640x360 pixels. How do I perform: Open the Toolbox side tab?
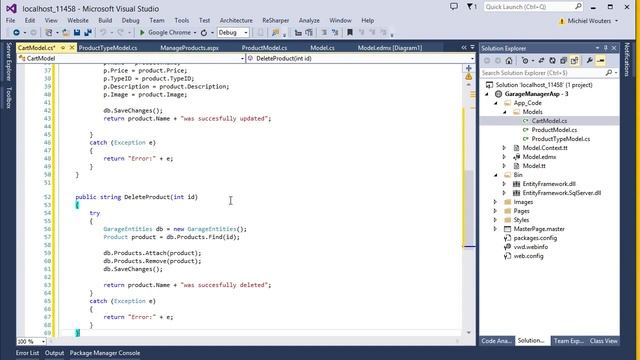(8, 98)
